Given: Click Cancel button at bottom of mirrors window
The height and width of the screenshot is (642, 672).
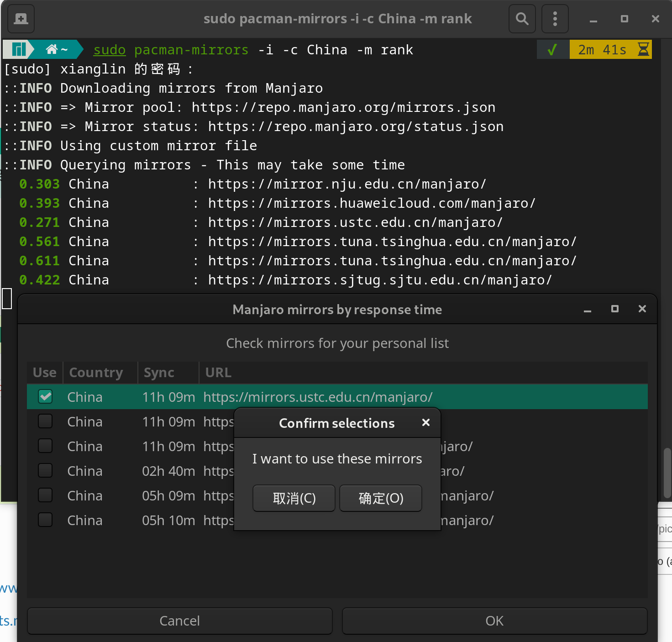Looking at the screenshot, I should click(180, 621).
